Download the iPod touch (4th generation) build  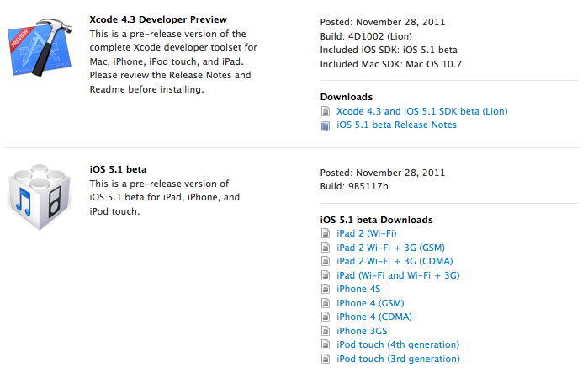pyautogui.click(x=398, y=345)
